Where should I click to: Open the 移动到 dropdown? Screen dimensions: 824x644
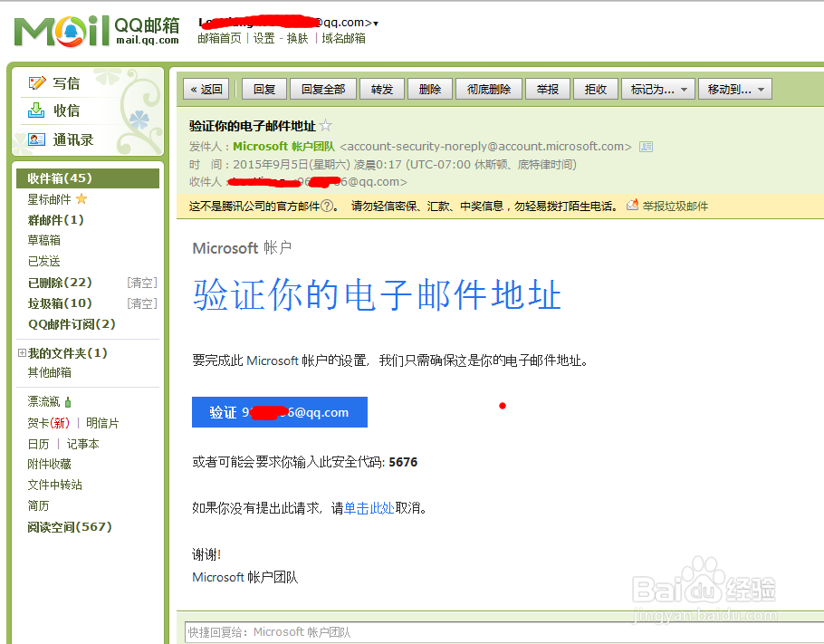[x=735, y=89]
